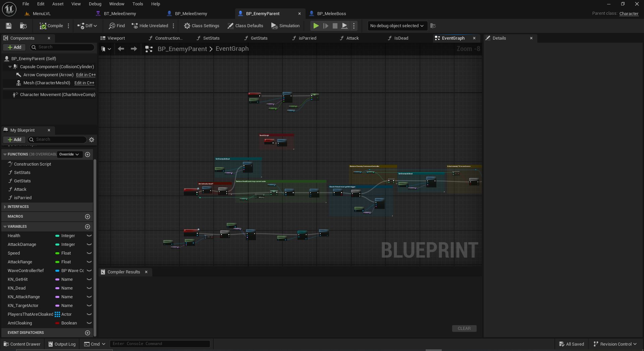644x351 pixels.
Task: Open My Blueprint view options gear
Action: click(92, 140)
